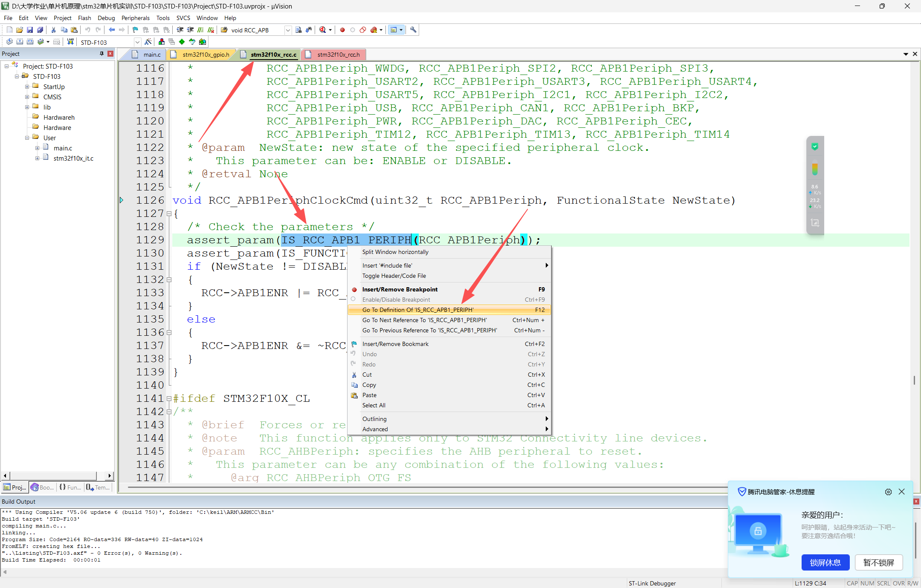Toggle Insert/Remove Breakpoint in context menu
921x588 pixels.
[x=400, y=289]
